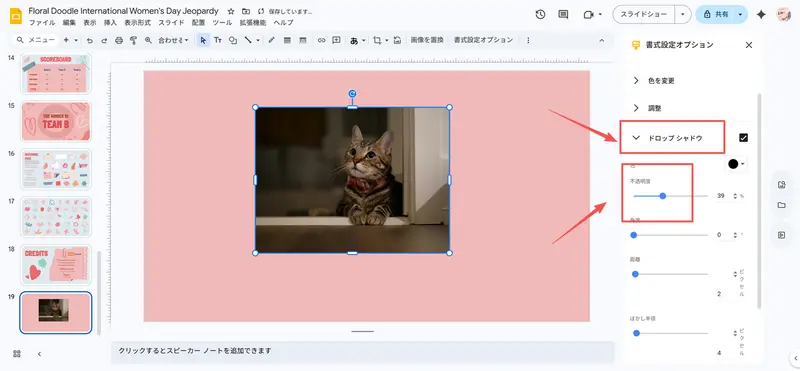
Task: Click the add comment toolbar icon
Action: 336,40
